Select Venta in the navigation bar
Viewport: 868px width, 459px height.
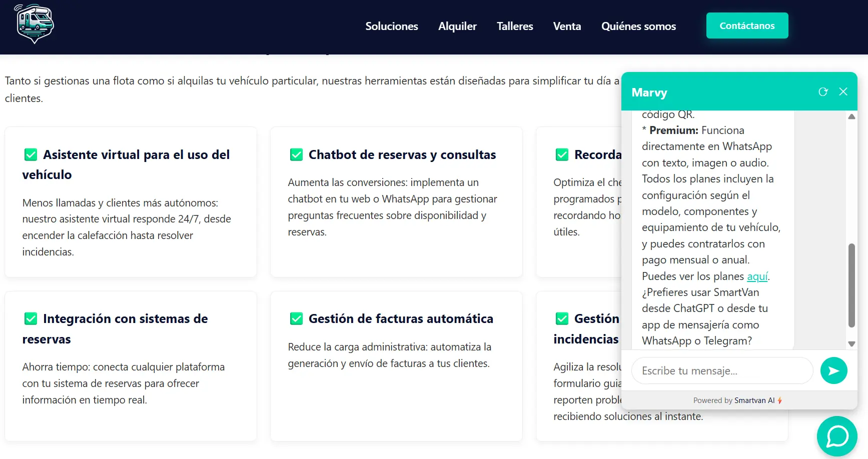pyautogui.click(x=567, y=26)
